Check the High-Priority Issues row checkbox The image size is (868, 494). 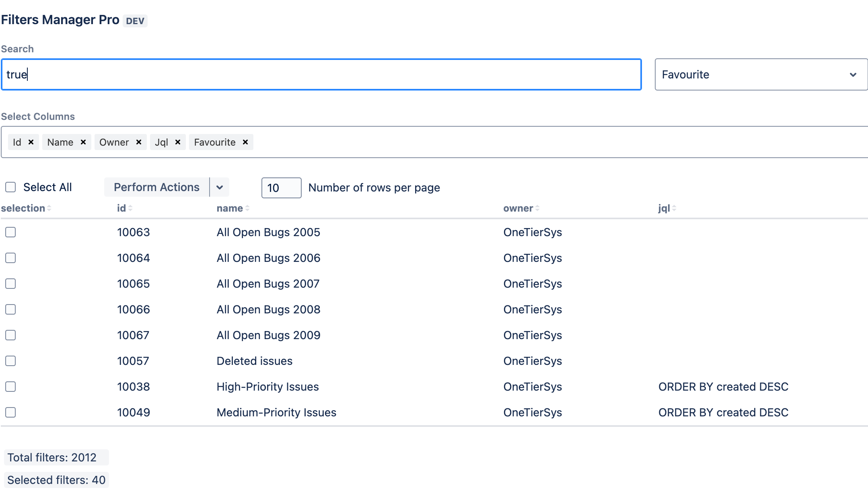click(x=10, y=387)
